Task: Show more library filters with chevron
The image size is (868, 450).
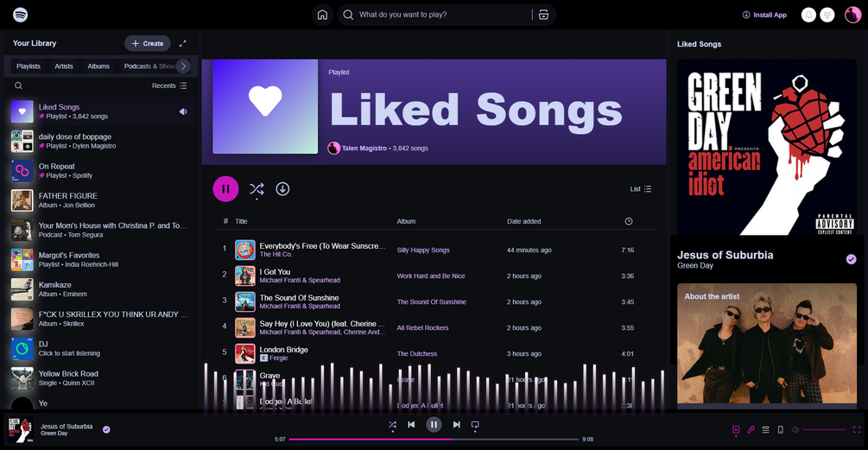Action: tap(183, 66)
